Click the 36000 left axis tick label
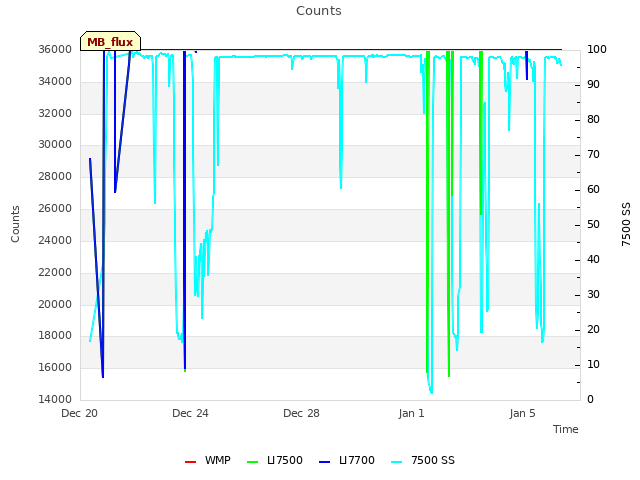Viewport: 640px width, 480px height. click(x=55, y=49)
